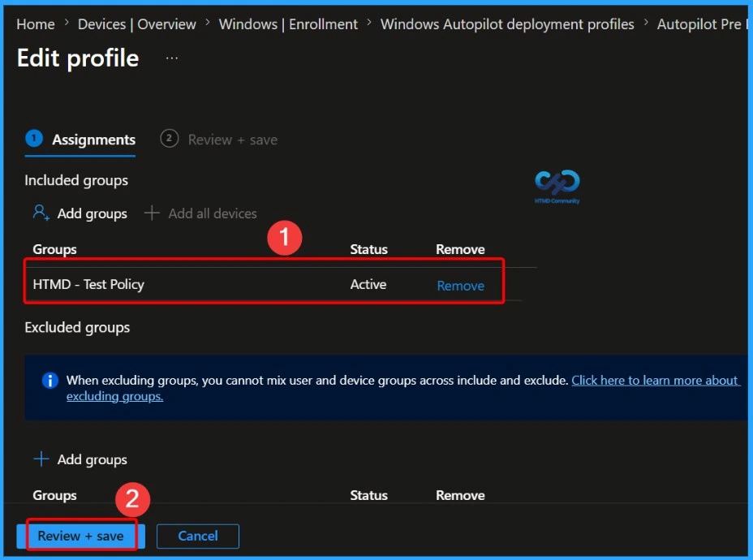Click the Remove column header in Excluded groups
The width and height of the screenshot is (753, 560).
(x=460, y=495)
